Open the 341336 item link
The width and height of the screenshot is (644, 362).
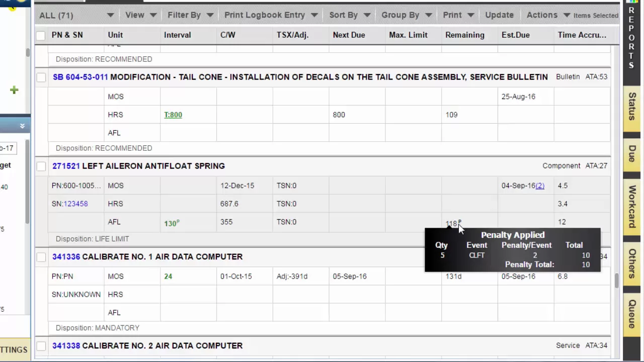[66, 257]
